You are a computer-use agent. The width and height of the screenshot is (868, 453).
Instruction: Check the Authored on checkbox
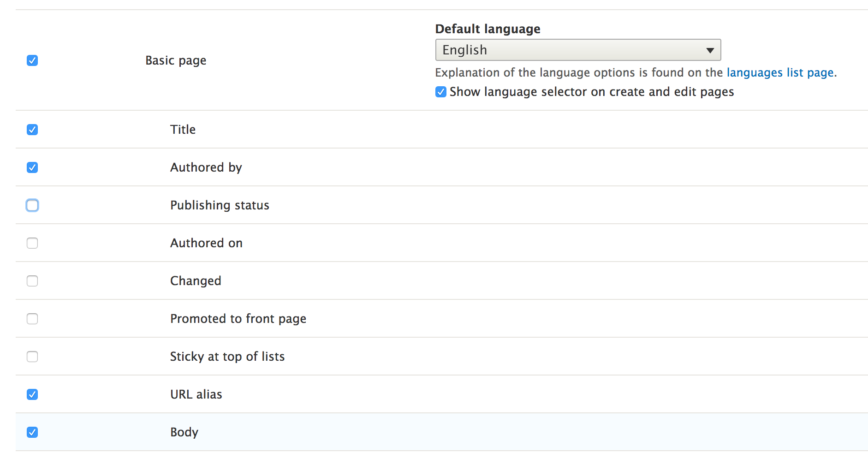[x=32, y=243]
